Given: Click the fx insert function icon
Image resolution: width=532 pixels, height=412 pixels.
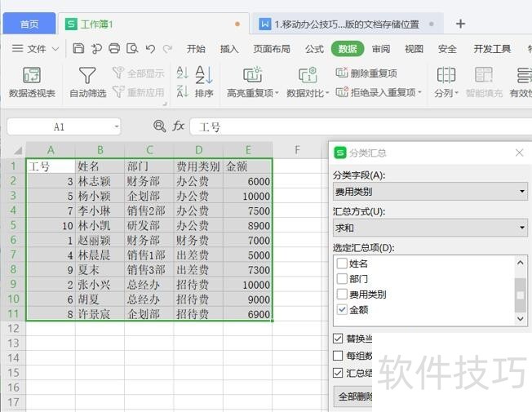Looking at the screenshot, I should [x=179, y=126].
